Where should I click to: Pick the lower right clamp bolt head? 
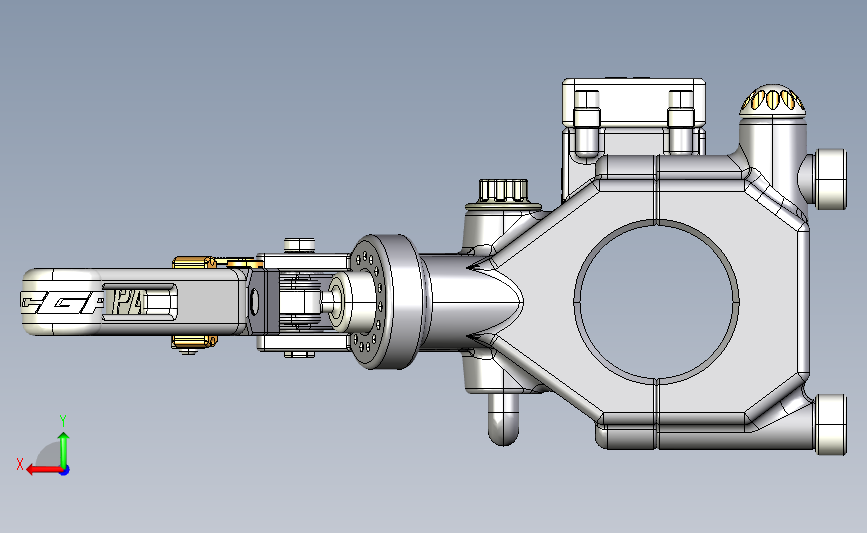tap(831, 425)
